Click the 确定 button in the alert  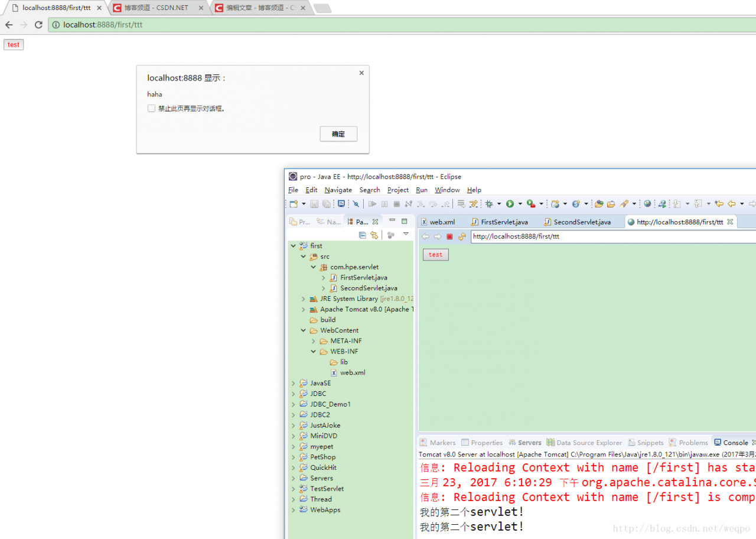(x=338, y=134)
